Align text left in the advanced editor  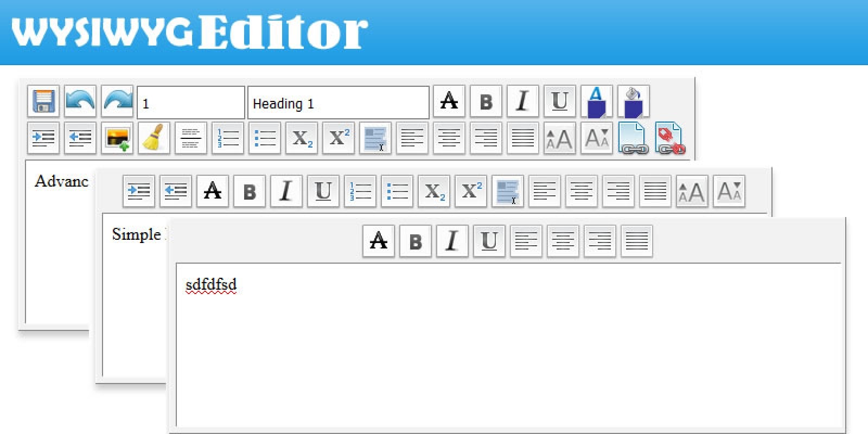[412, 138]
